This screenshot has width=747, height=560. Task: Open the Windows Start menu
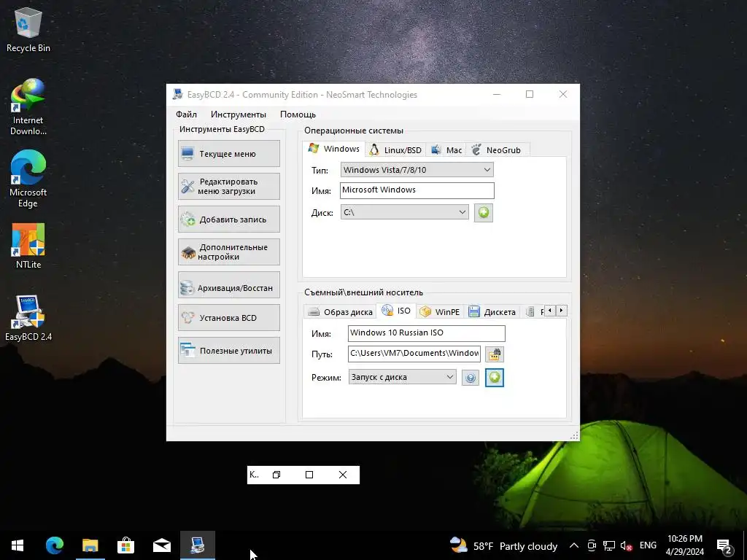click(x=18, y=545)
